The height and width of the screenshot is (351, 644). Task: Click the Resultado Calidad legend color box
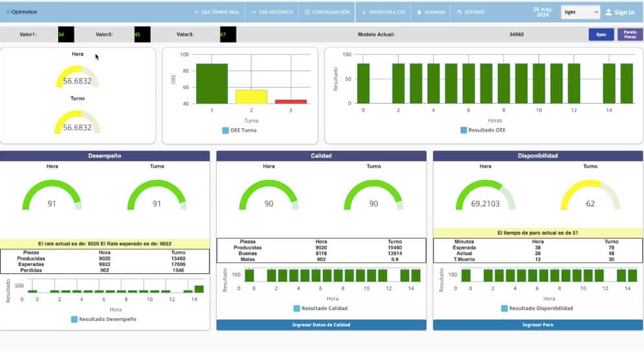[296, 309]
